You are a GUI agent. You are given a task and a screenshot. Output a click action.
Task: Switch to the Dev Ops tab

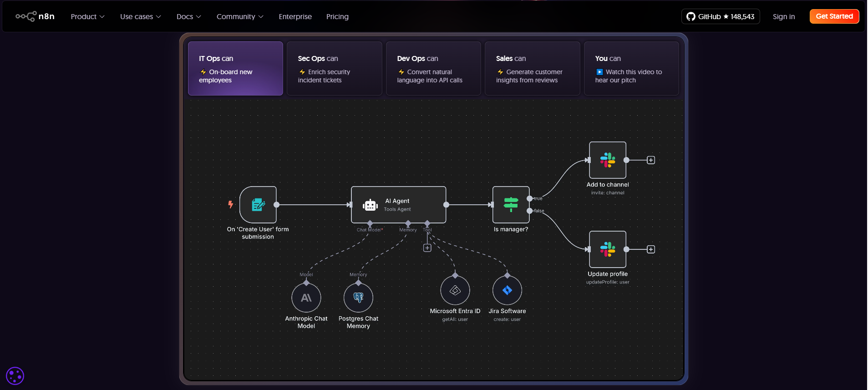pyautogui.click(x=433, y=68)
